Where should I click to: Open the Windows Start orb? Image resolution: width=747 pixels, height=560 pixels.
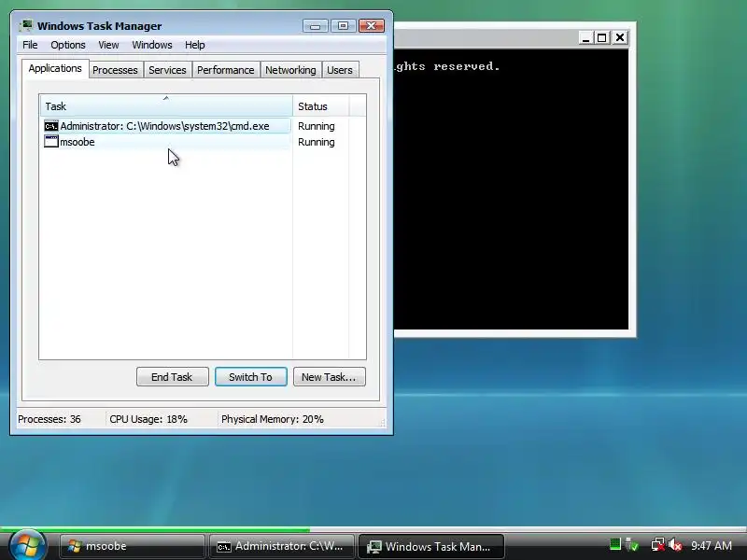[x=28, y=546]
